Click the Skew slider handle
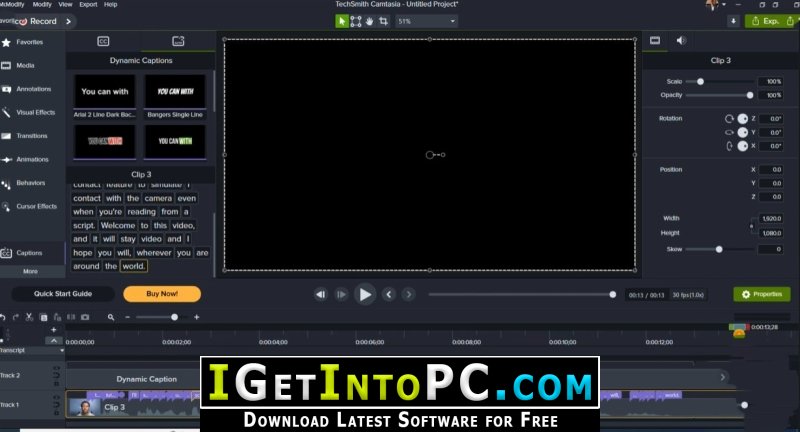This screenshot has height=432, width=800. (719, 249)
